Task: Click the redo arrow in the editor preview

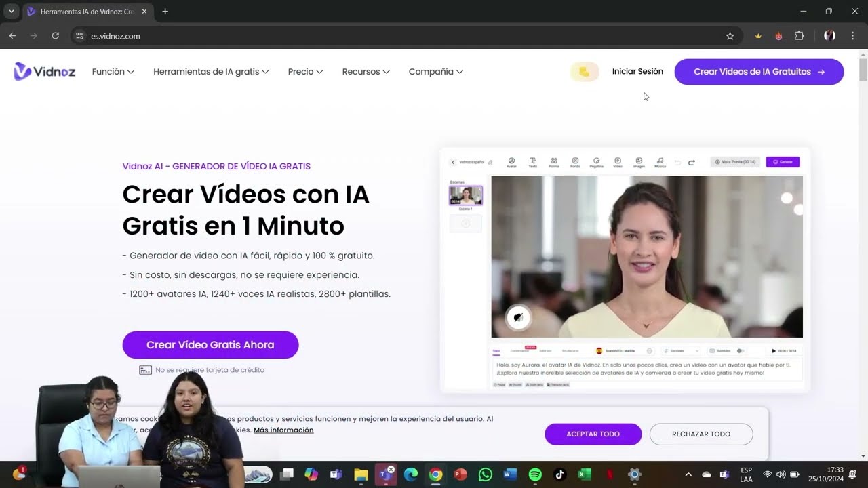Action: tap(692, 163)
